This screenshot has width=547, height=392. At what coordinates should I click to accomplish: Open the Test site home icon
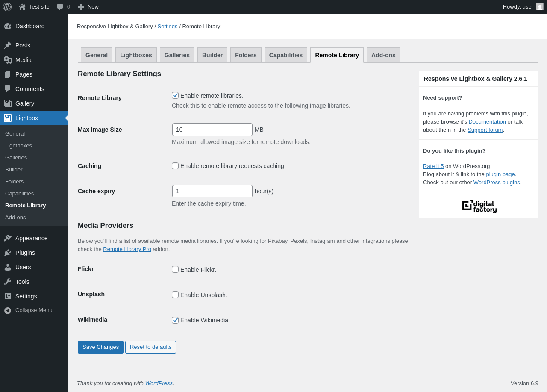point(22,7)
